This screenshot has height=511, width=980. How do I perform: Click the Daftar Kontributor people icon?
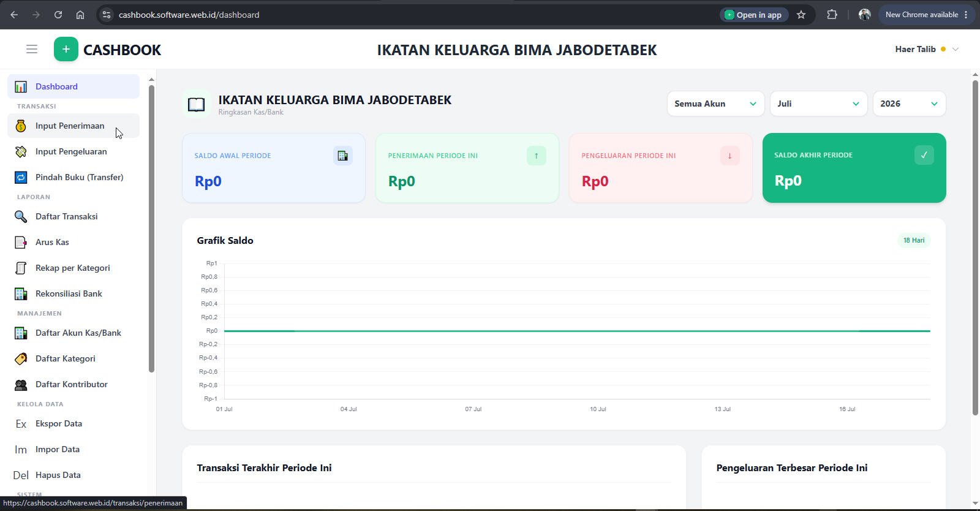21,384
